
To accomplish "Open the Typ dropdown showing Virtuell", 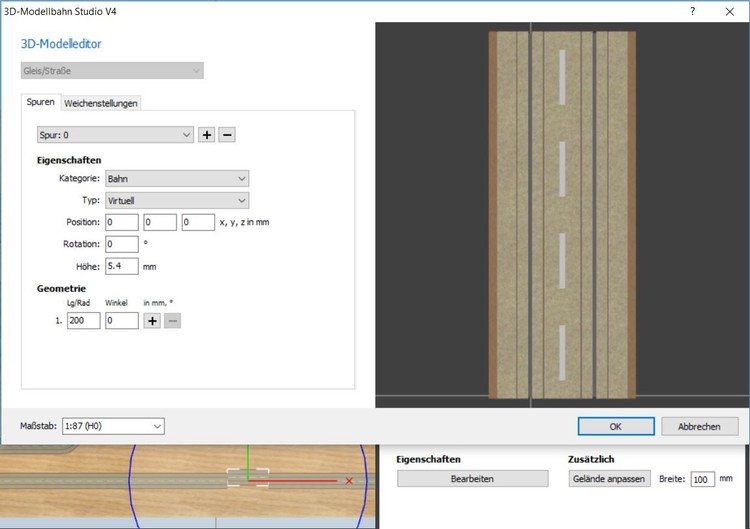I will tap(176, 200).
